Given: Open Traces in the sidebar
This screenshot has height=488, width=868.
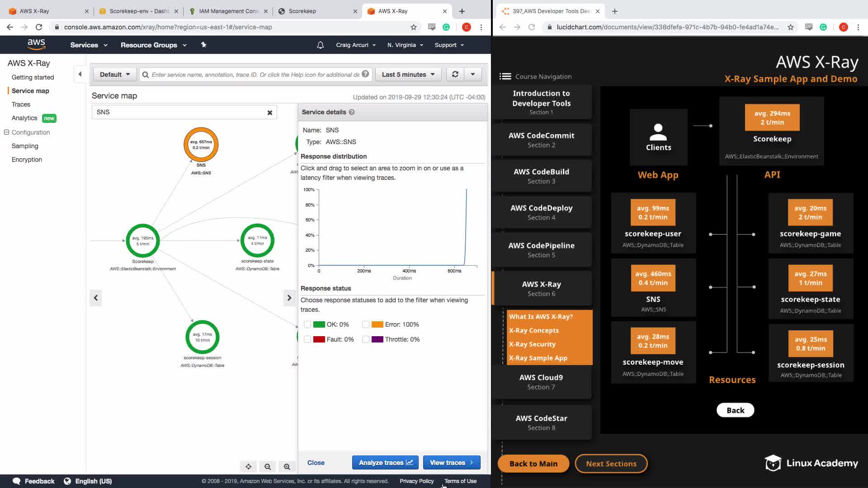Looking at the screenshot, I should 21,104.
